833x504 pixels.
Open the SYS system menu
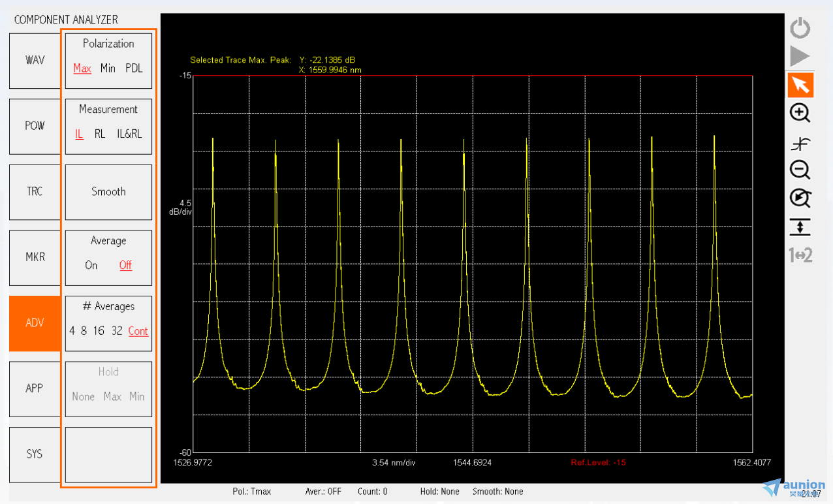click(35, 454)
